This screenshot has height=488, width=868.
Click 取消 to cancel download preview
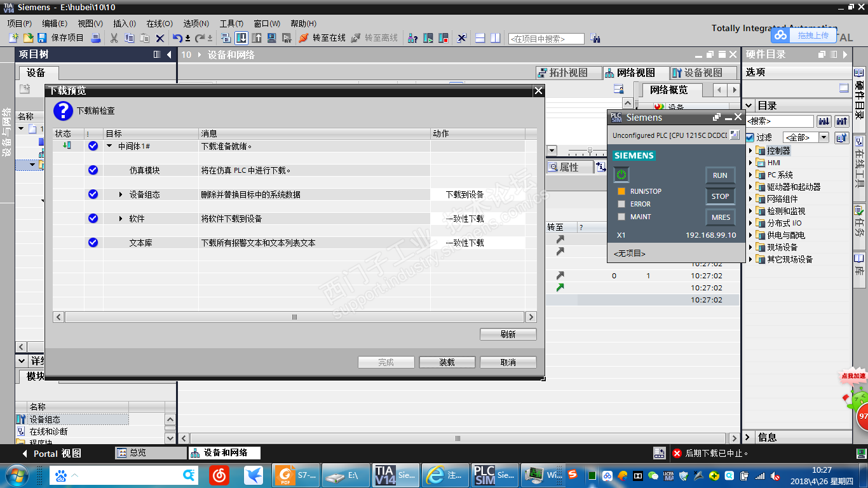point(508,362)
